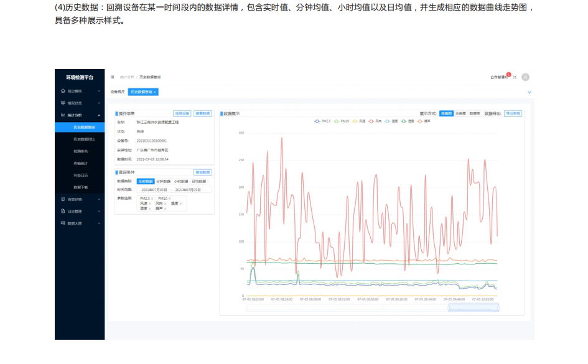
Task: Click the screen icon beside 数据大屏
Action: 63,223
